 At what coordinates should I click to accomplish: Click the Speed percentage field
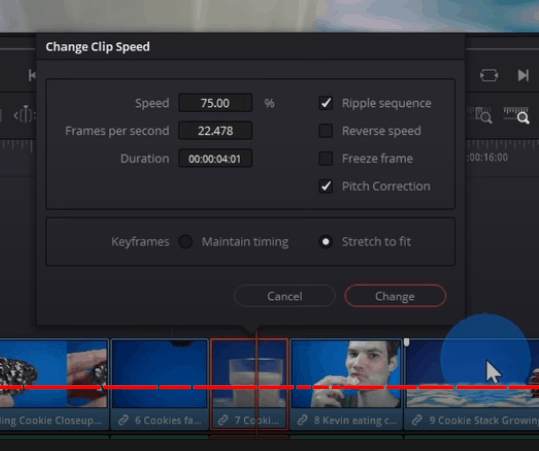tap(215, 103)
